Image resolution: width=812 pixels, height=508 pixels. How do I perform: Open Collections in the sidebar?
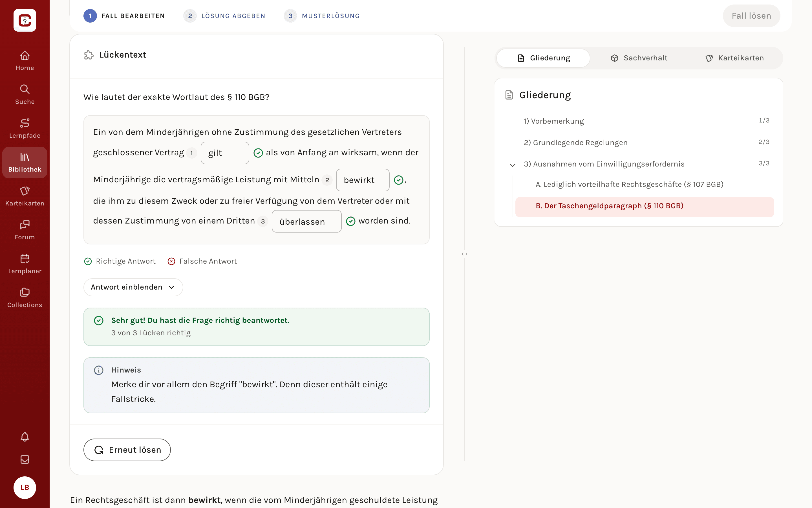tap(25, 298)
